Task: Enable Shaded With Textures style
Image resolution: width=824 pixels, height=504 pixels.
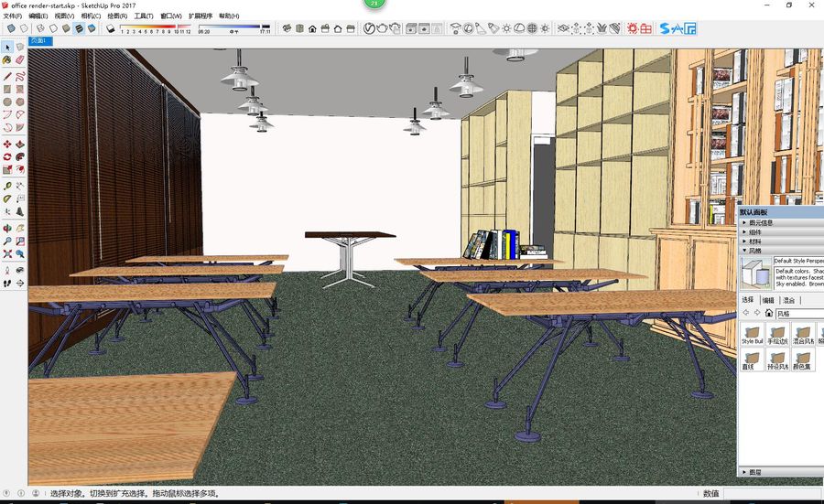Action: [79, 28]
